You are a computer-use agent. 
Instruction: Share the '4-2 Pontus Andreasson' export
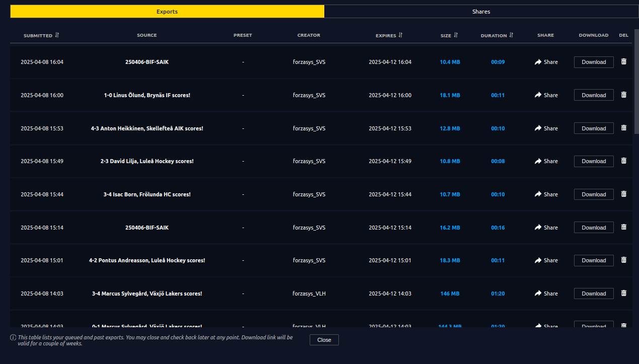click(x=546, y=260)
